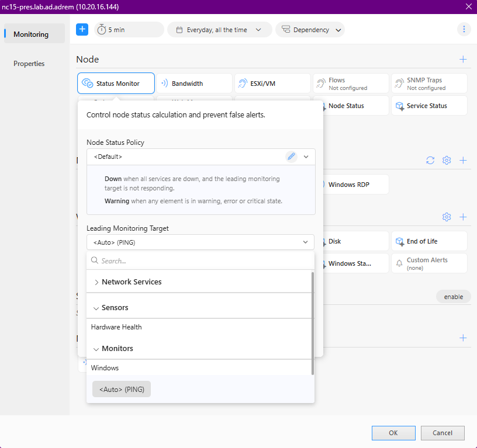This screenshot has height=448, width=477.
Task: Click the Dependency tree icon
Action: [x=286, y=29]
